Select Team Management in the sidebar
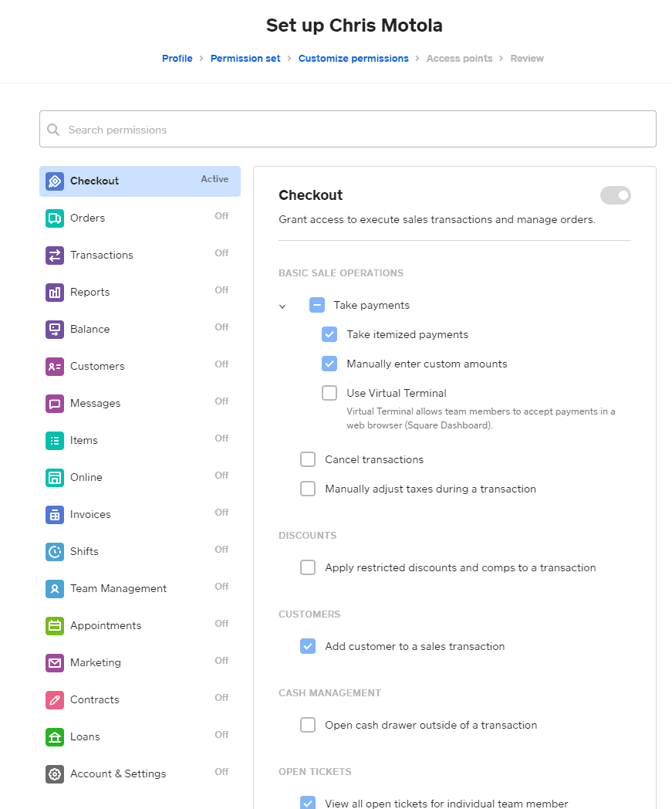 [118, 588]
